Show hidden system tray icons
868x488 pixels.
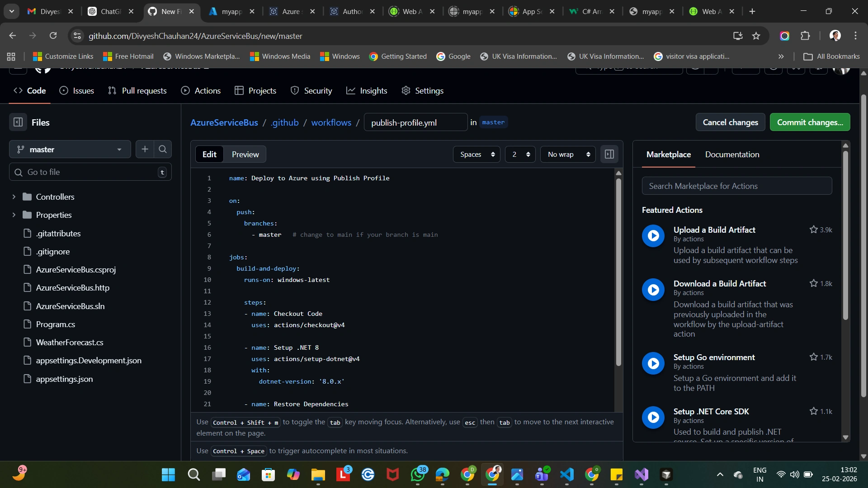[x=720, y=474]
